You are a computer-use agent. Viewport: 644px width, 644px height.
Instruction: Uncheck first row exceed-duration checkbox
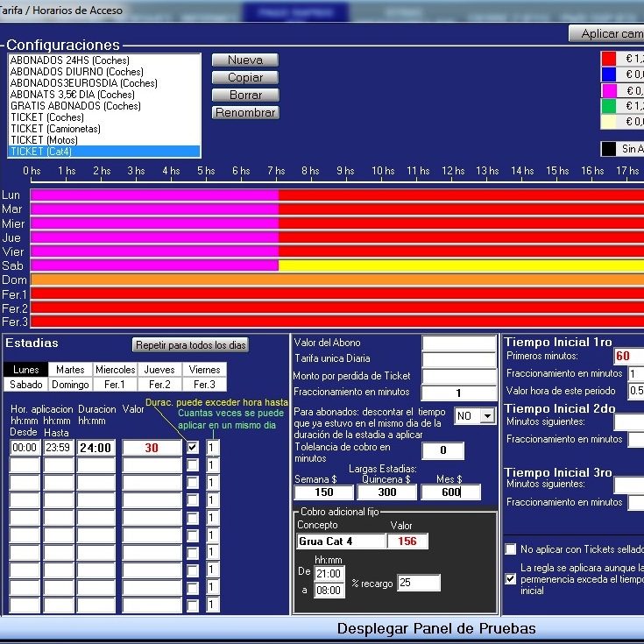coord(193,448)
